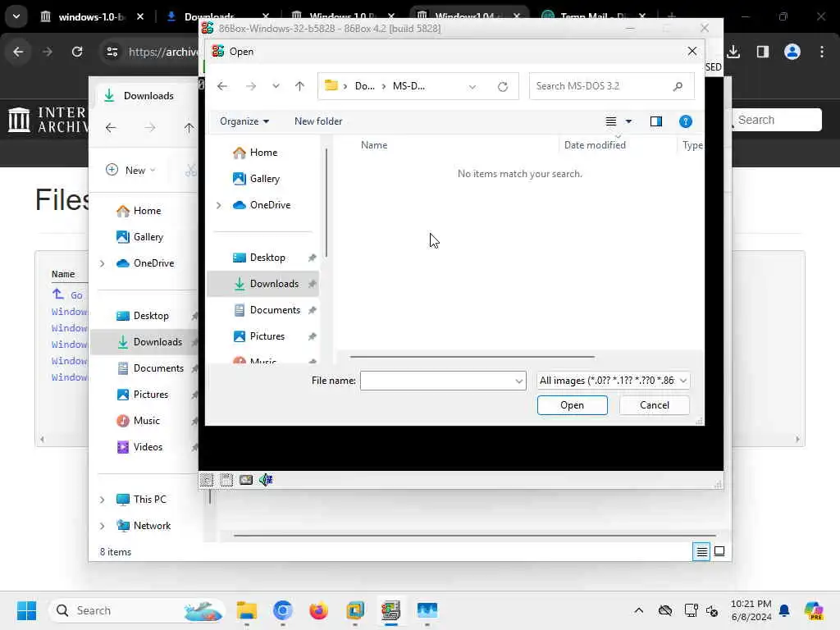Viewport: 840px width, 630px height.
Task: Open browser downloads icon in toolbar
Action: 733,52
